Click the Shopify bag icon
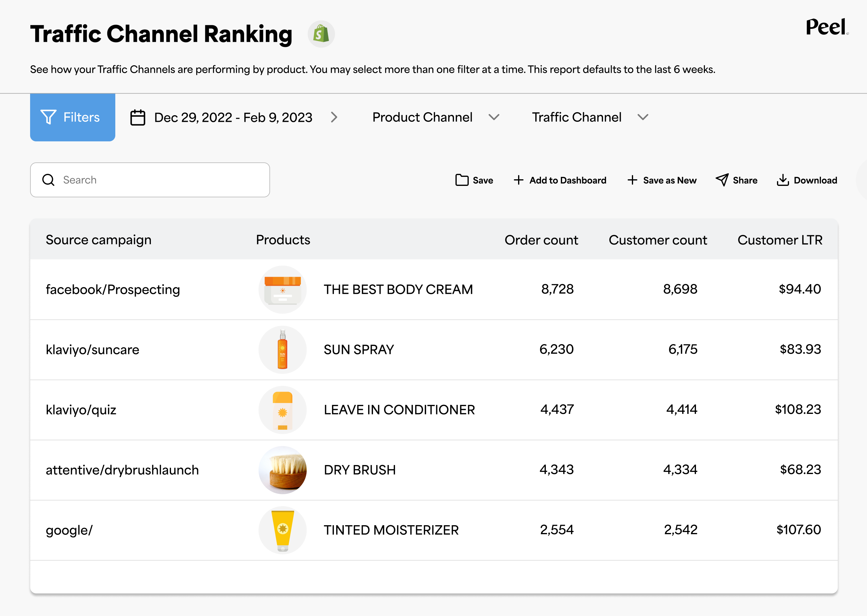The height and width of the screenshot is (616, 867). (x=321, y=34)
